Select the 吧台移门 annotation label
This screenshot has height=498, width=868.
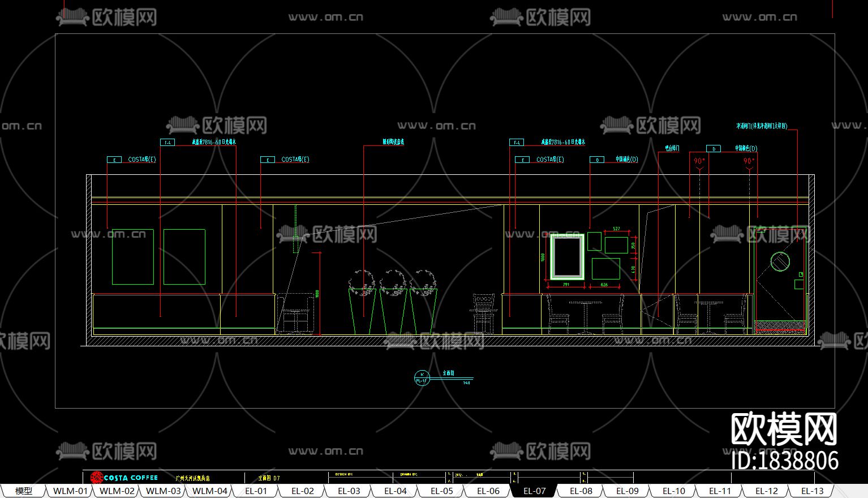click(672, 148)
